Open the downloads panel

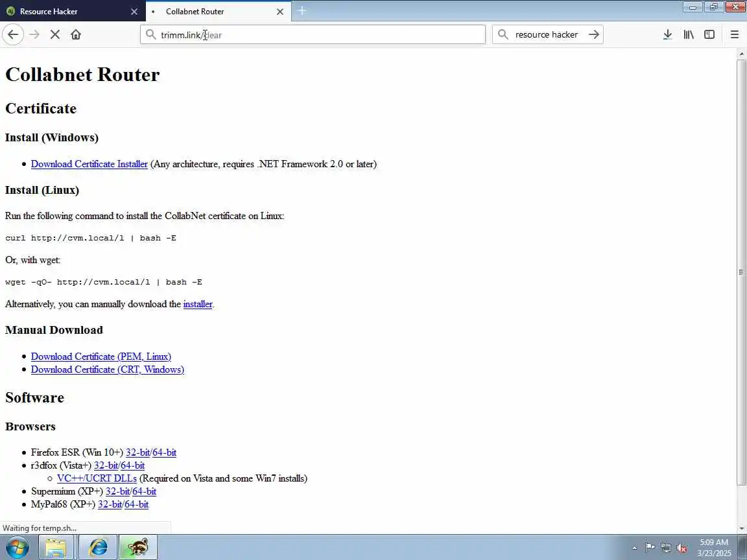click(667, 34)
